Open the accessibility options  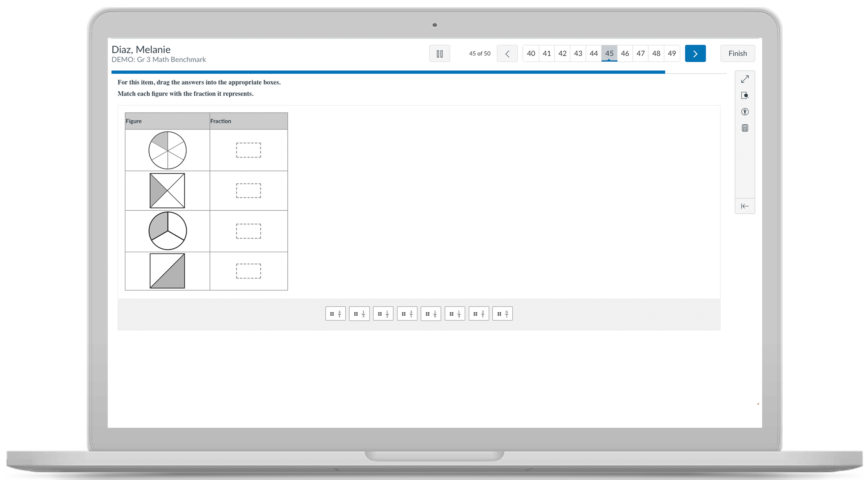click(745, 112)
